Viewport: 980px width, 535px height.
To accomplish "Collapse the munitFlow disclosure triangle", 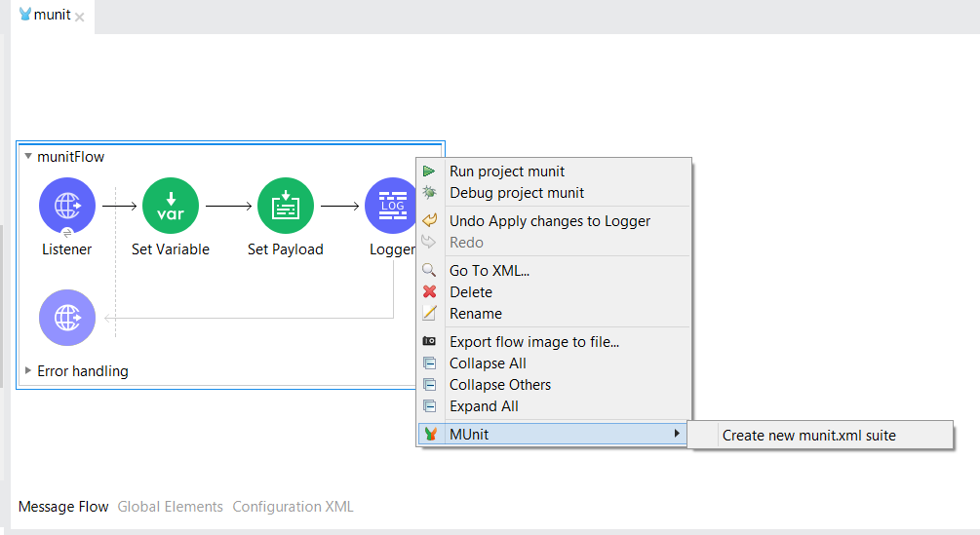I will (x=28, y=157).
